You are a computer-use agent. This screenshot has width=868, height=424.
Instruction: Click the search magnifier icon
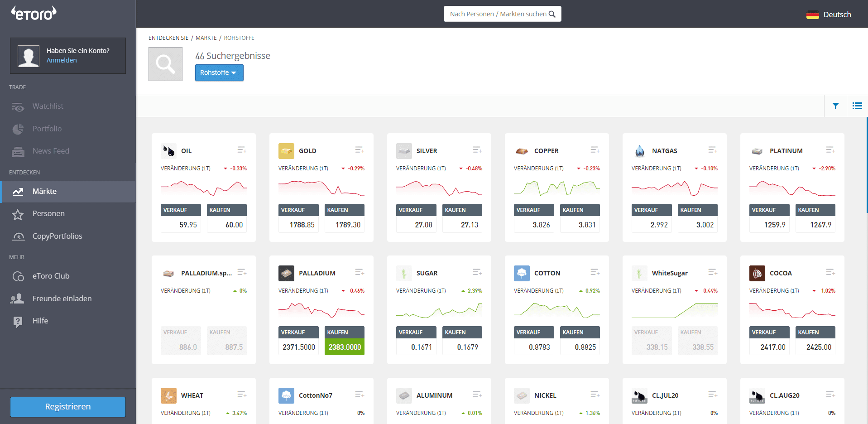[x=552, y=14]
